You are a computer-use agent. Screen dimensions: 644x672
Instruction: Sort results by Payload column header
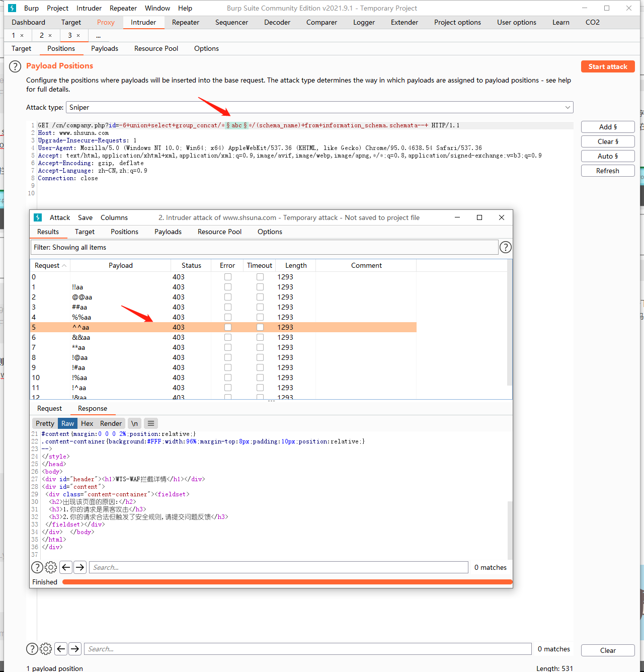[121, 265]
